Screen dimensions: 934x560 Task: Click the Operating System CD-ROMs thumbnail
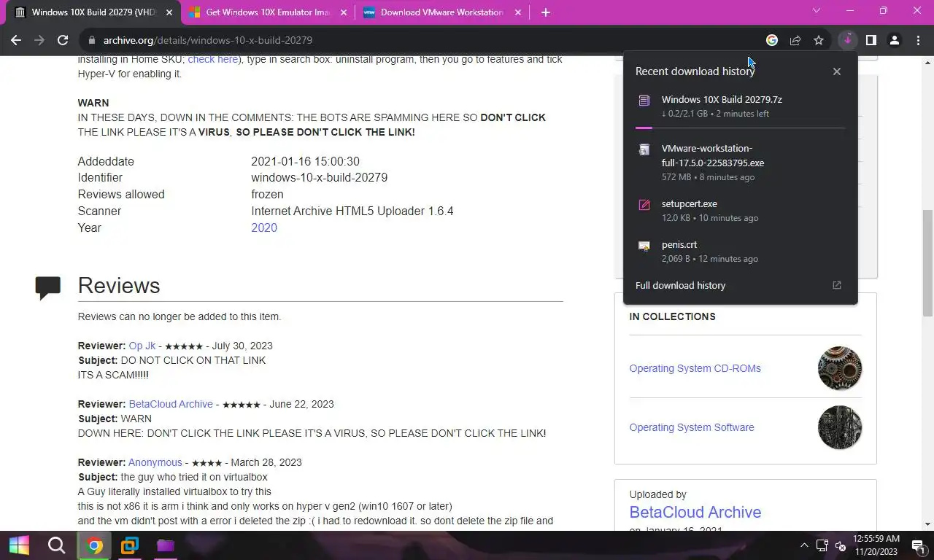(x=840, y=368)
